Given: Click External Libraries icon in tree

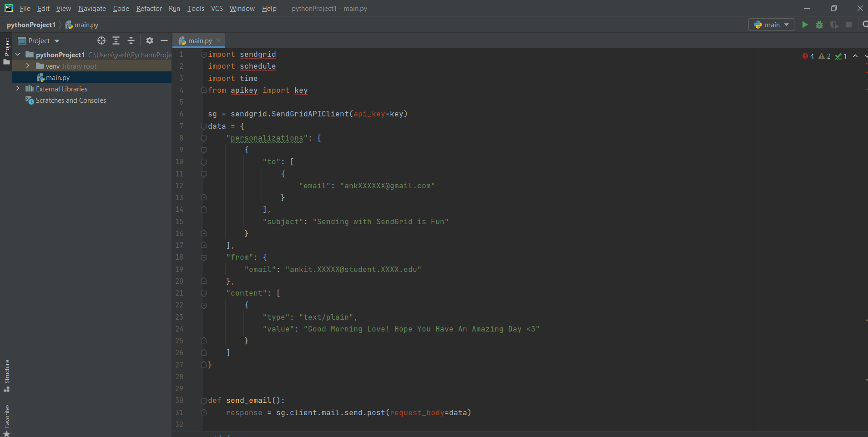Looking at the screenshot, I should [x=30, y=89].
